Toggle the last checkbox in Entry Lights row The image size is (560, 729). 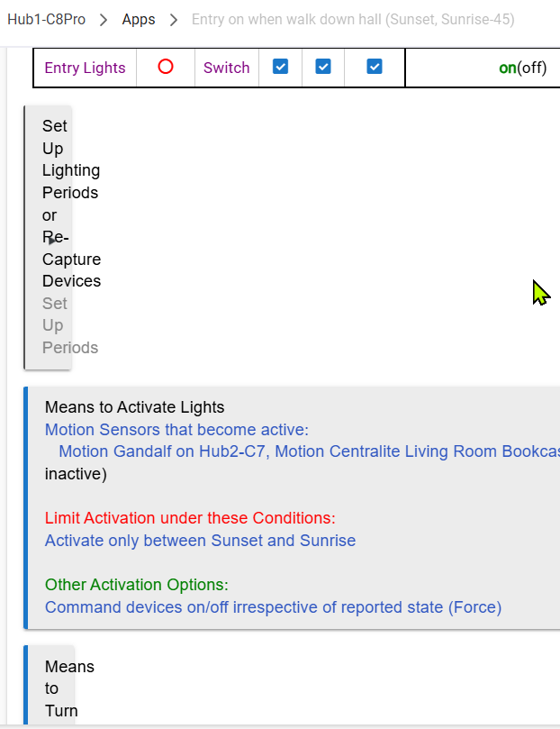point(375,67)
